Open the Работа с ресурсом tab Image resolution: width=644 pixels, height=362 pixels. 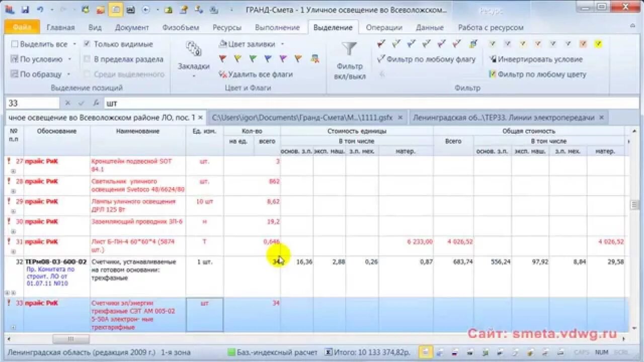pos(491,27)
